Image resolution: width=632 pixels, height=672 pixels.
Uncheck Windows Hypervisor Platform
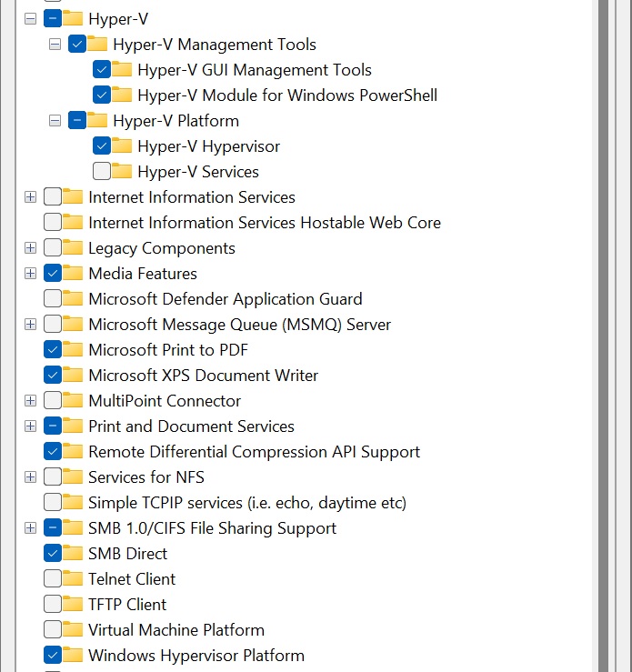tap(52, 655)
